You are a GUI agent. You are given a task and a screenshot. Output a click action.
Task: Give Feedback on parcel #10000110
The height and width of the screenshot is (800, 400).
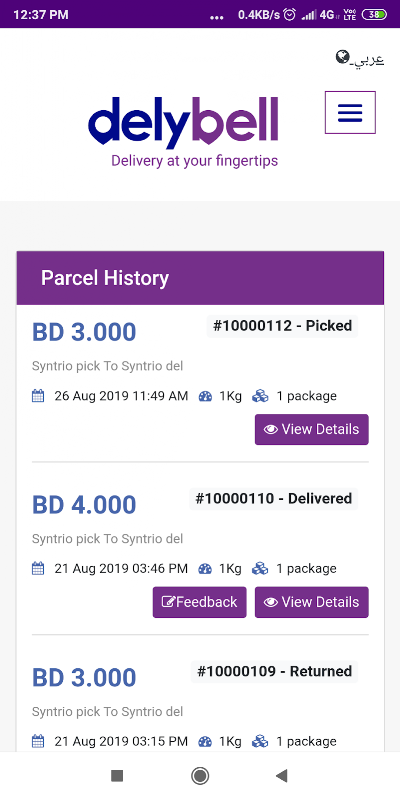(199, 602)
